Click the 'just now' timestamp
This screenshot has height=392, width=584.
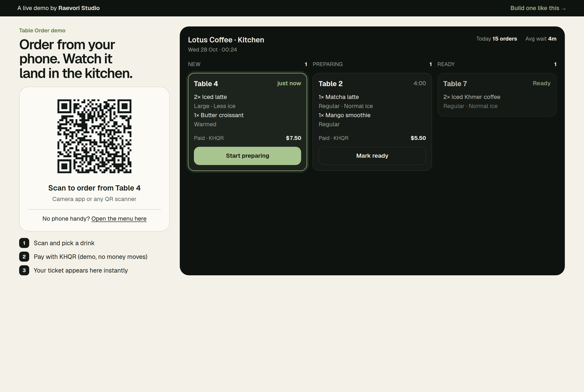289,83
